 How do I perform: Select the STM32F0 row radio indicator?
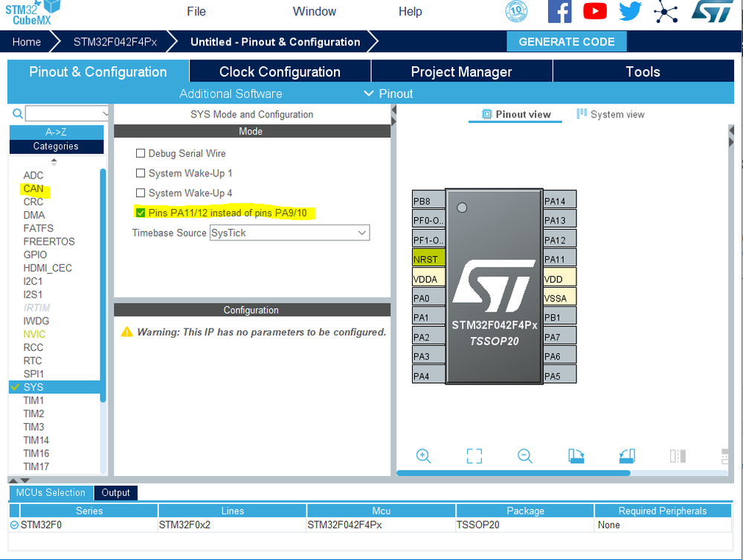pos(14,524)
